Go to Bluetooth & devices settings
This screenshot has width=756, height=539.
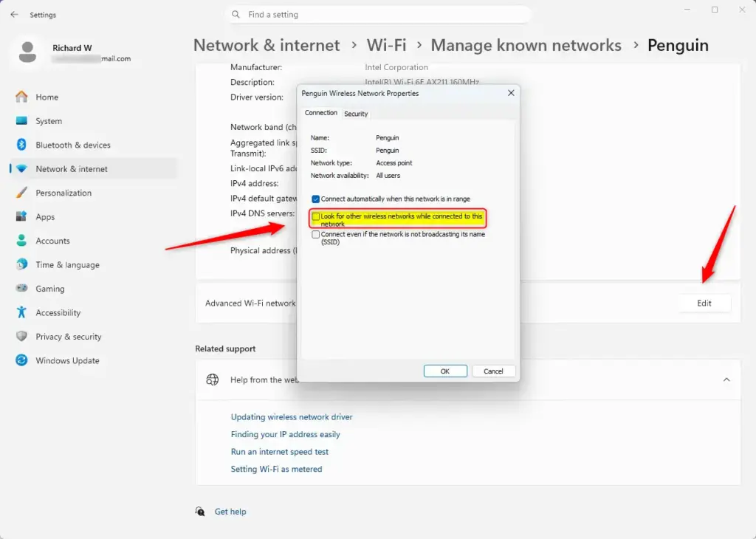94,145
